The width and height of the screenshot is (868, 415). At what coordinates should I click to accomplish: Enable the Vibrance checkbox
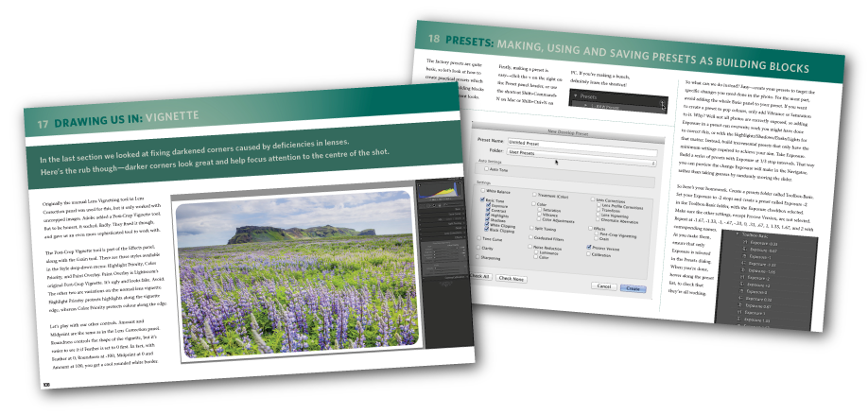[x=539, y=214]
